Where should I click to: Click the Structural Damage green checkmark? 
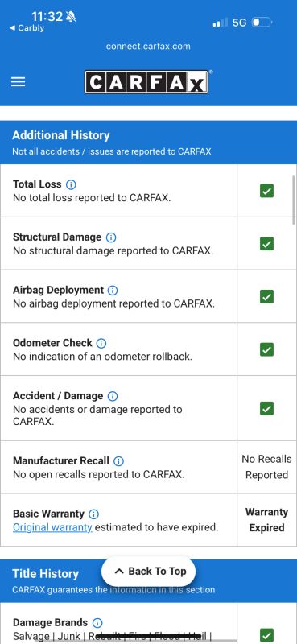[x=266, y=244]
